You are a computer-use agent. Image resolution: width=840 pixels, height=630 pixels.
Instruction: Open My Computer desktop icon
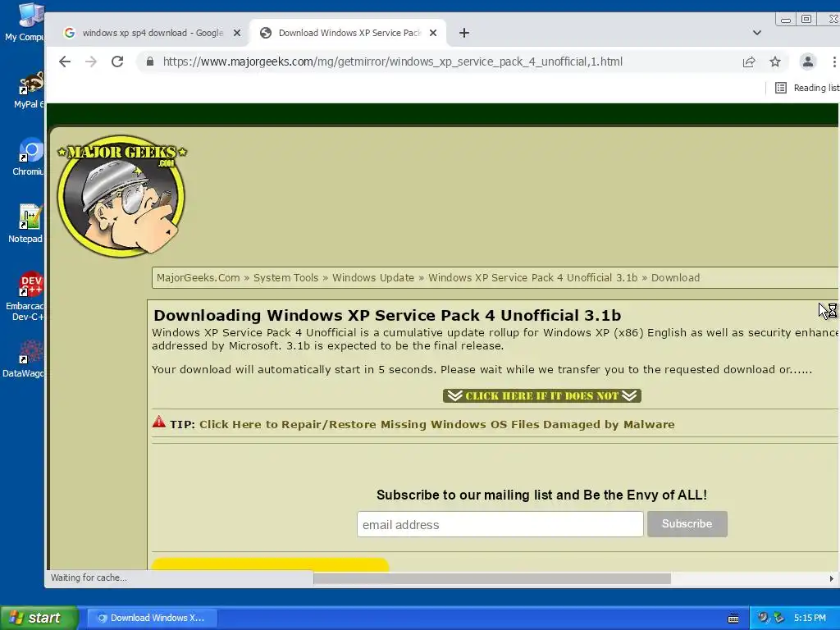[25, 22]
